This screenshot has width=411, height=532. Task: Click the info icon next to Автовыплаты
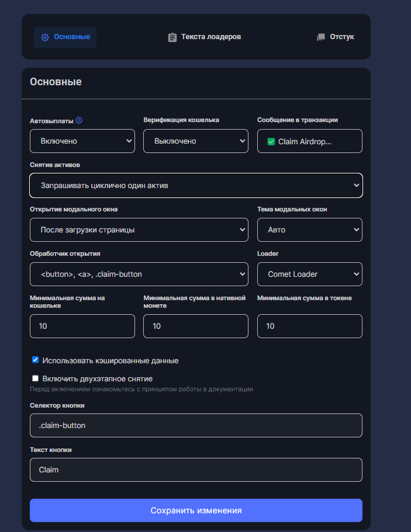[x=80, y=120]
